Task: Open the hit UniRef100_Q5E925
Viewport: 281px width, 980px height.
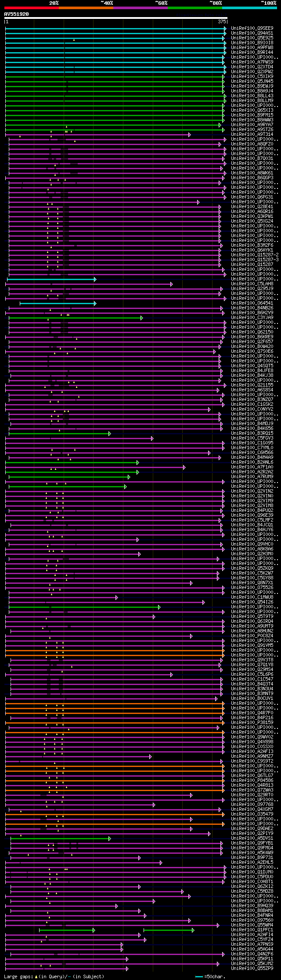Action: (252, 38)
